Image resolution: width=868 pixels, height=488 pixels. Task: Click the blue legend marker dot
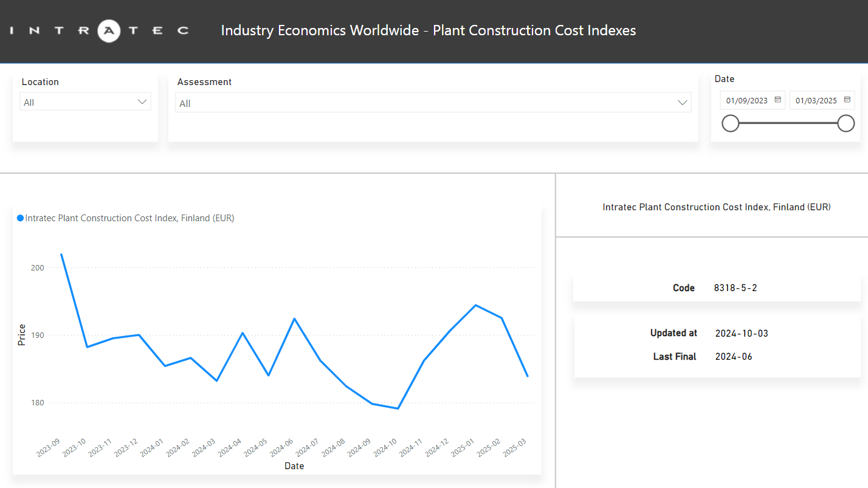tap(20, 218)
